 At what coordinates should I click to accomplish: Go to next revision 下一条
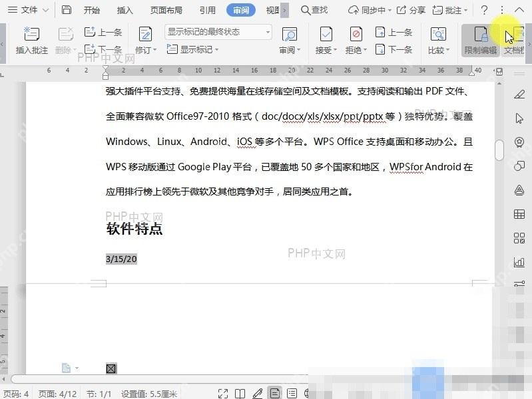point(394,49)
